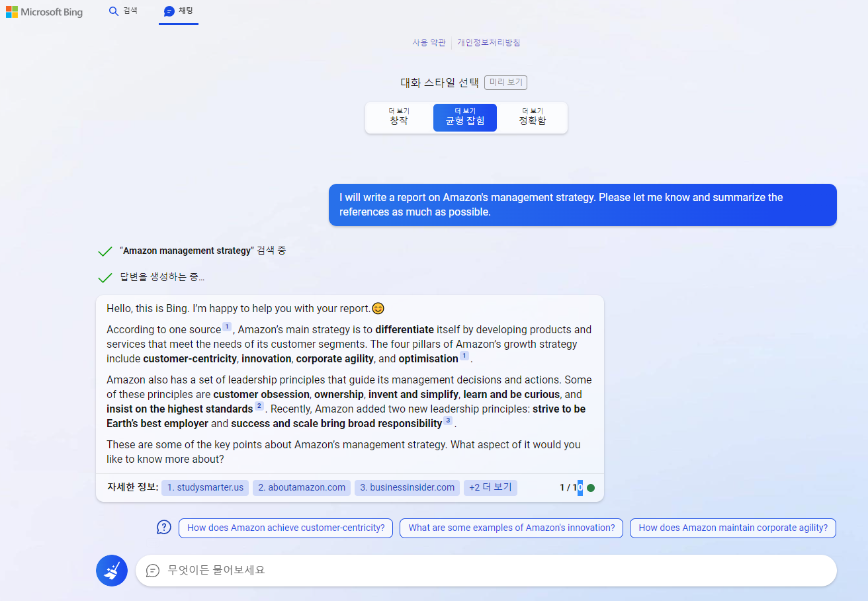Viewport: 868px width, 601px height.
Task: Click the bold phrase "customer obsession"
Action: 261,394
